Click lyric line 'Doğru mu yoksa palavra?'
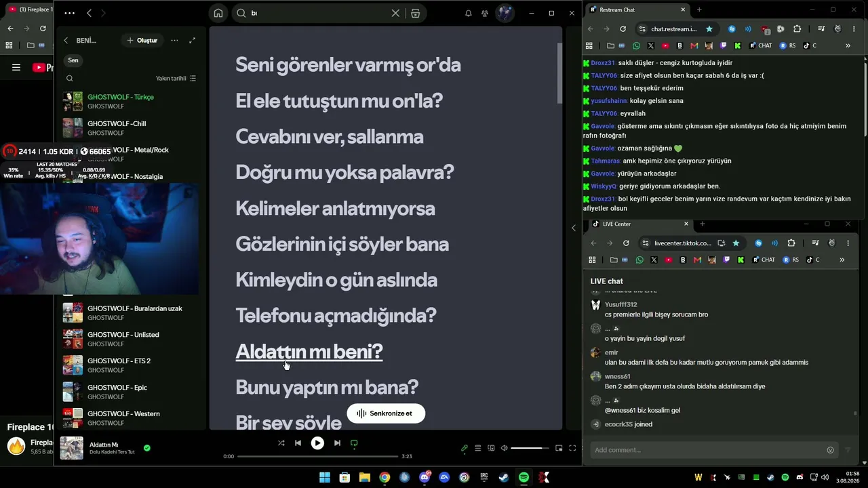 [x=344, y=172]
